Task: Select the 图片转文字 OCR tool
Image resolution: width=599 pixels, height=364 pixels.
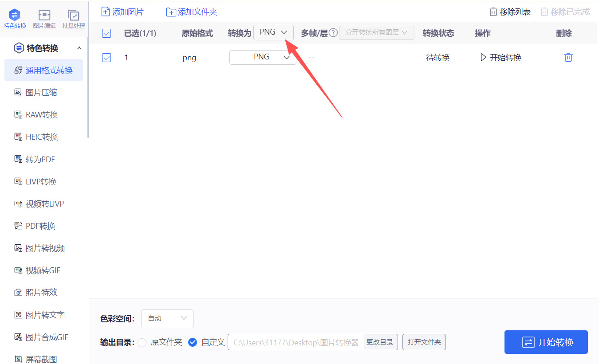Action: (x=42, y=314)
